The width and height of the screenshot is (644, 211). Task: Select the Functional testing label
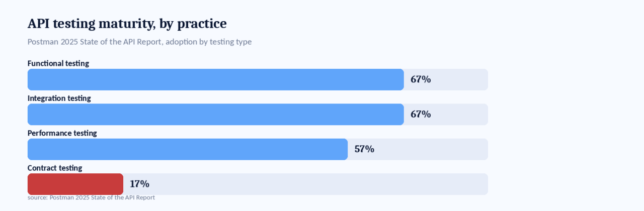(x=58, y=63)
